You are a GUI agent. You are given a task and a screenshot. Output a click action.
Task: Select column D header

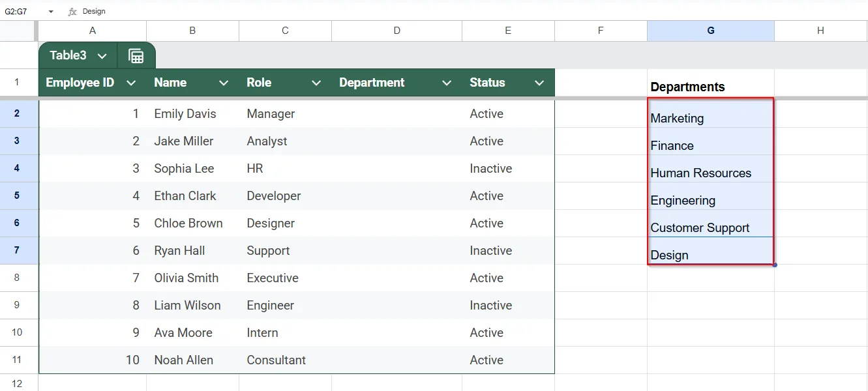[x=397, y=31]
